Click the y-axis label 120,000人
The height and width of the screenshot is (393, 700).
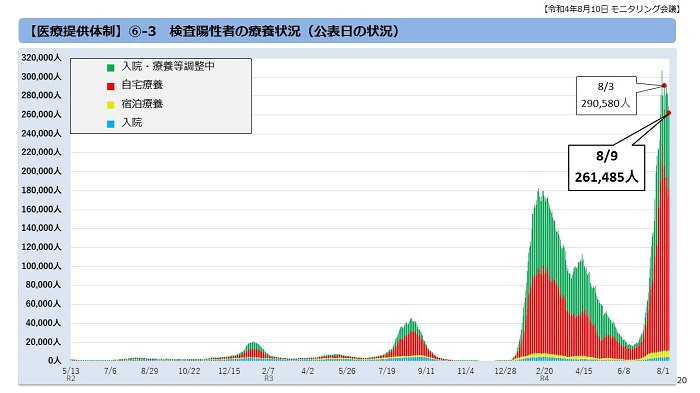[x=41, y=247]
